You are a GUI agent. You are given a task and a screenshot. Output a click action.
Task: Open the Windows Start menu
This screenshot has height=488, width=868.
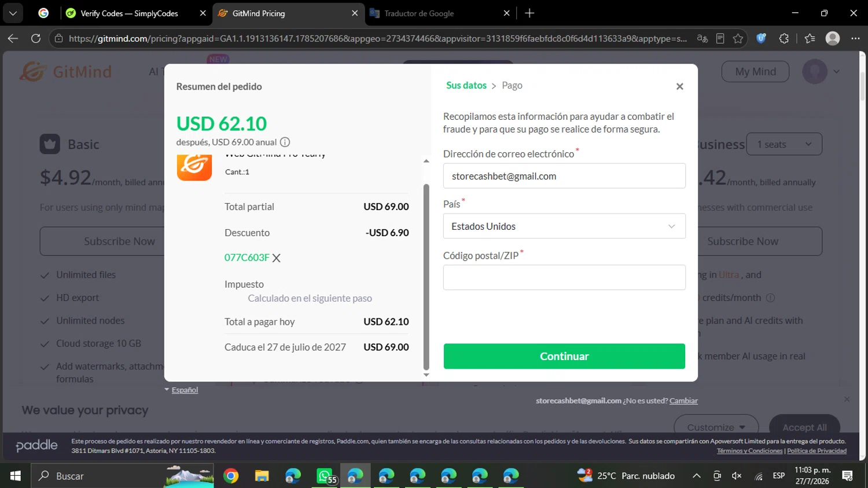tap(16, 476)
